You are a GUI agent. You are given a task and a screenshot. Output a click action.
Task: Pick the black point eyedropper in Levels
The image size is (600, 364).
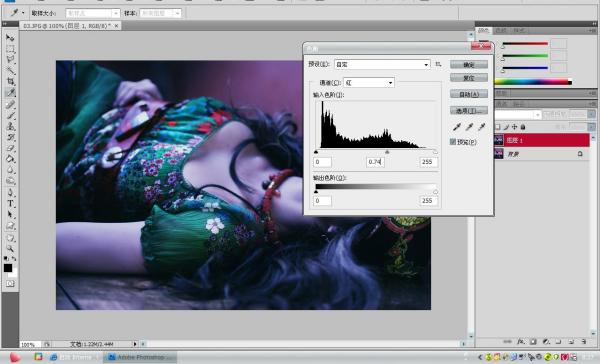pos(457,127)
